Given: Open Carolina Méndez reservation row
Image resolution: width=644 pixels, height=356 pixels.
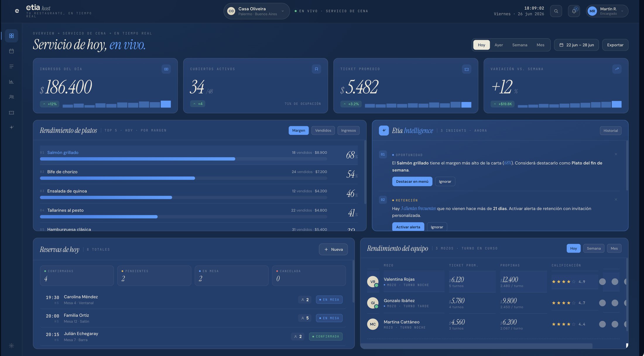Looking at the screenshot, I should tap(193, 300).
